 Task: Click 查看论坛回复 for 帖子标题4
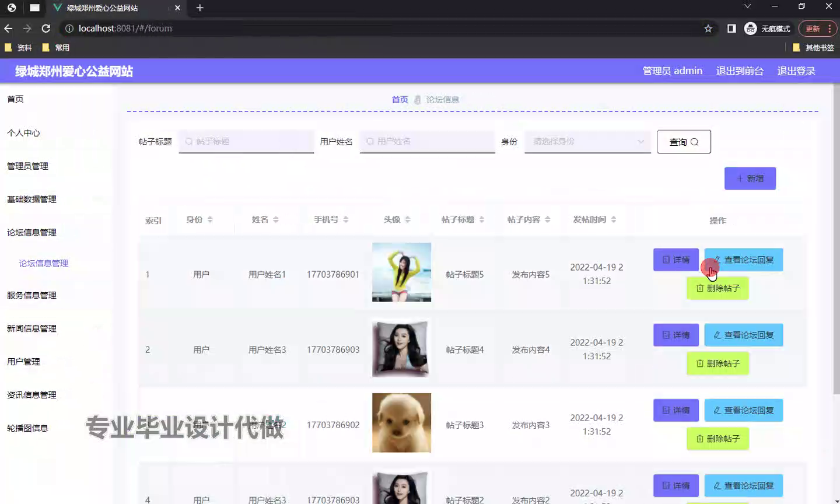coord(744,335)
